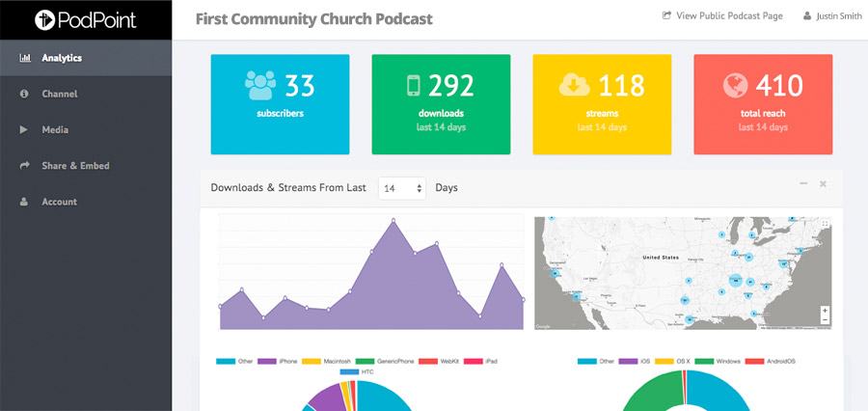Click the Share arrow icon
This screenshot has width=868, height=411.
click(x=24, y=166)
